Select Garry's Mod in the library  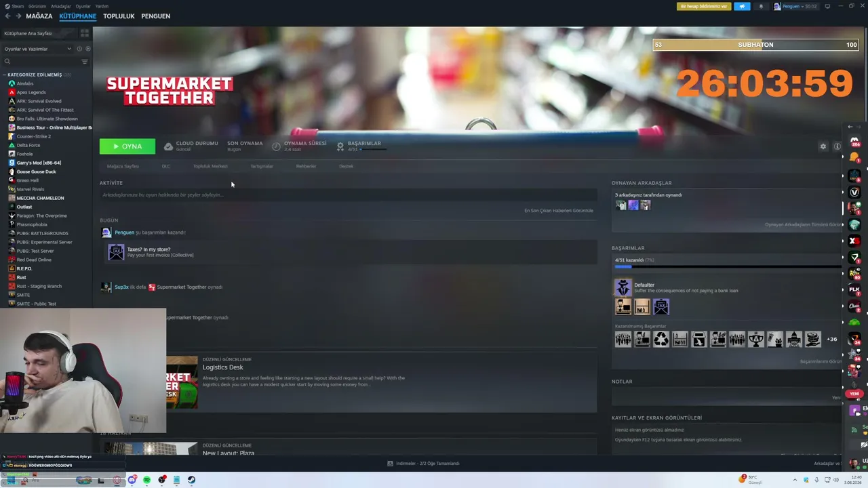coord(39,163)
